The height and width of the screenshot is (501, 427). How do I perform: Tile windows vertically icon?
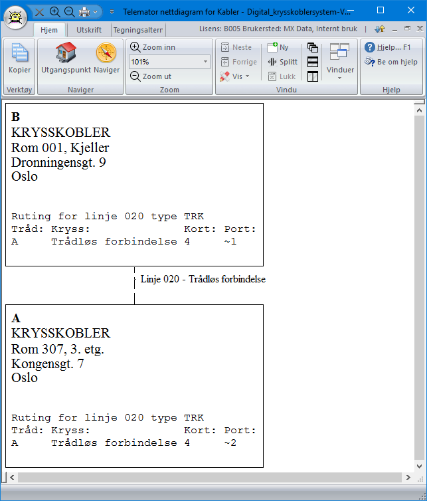pos(312,76)
